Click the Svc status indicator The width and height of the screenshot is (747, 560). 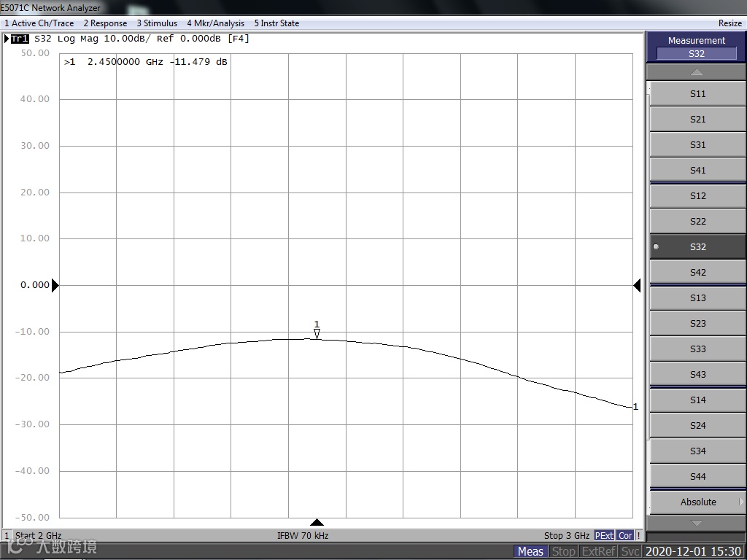[630, 551]
